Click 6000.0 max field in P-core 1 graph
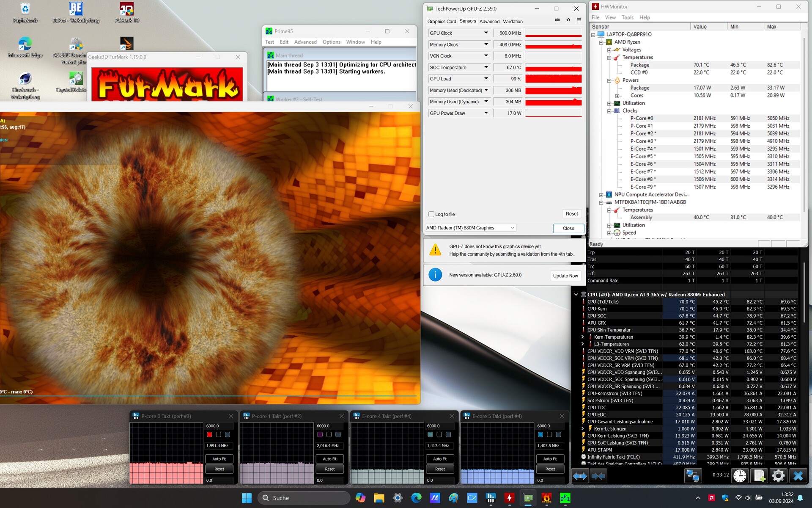 click(x=329, y=426)
